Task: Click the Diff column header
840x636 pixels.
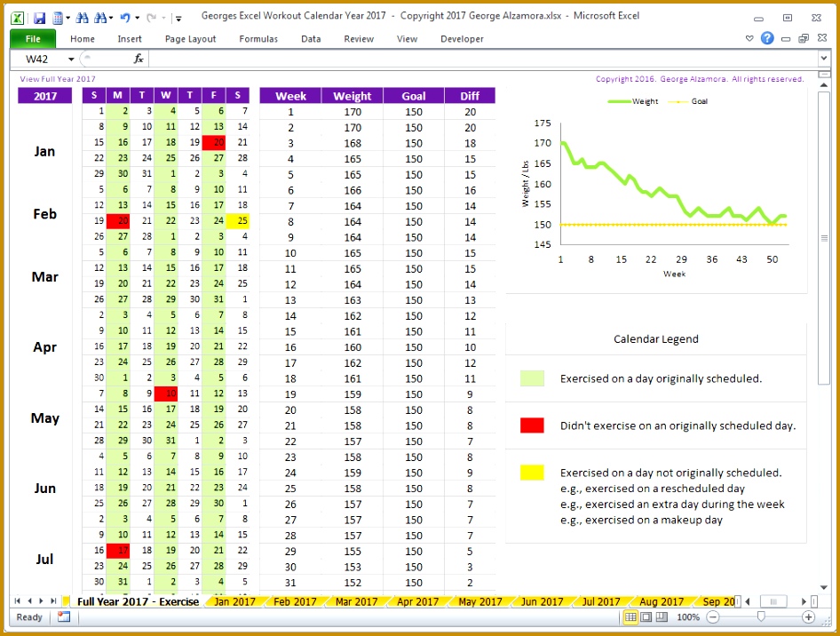Action: click(470, 96)
